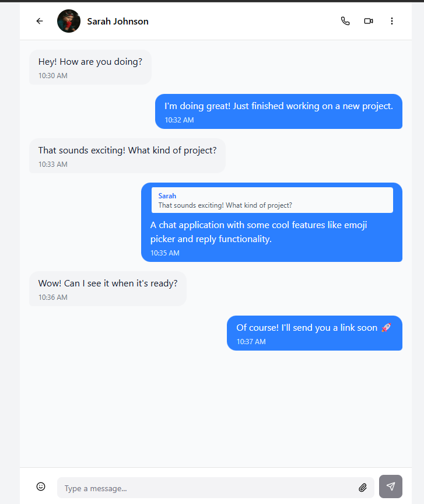The height and width of the screenshot is (504, 424).
Task: Start a video call with Sarah Johnson
Action: click(368, 20)
